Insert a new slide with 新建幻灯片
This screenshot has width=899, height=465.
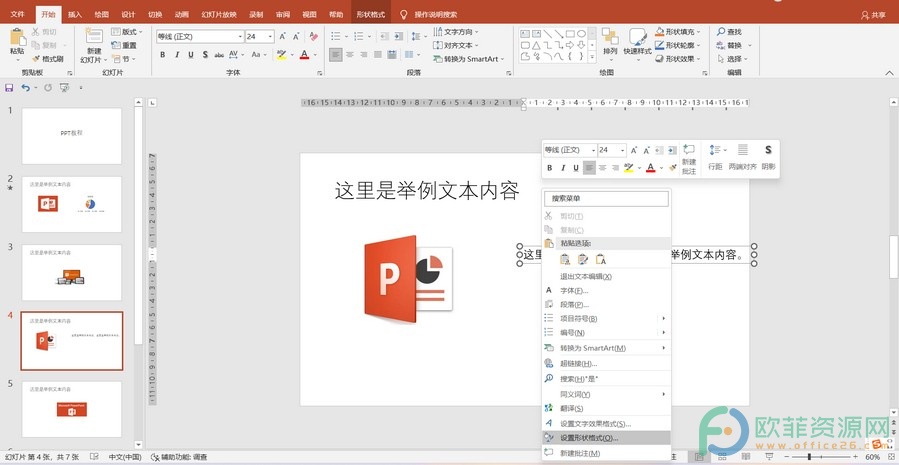click(94, 45)
